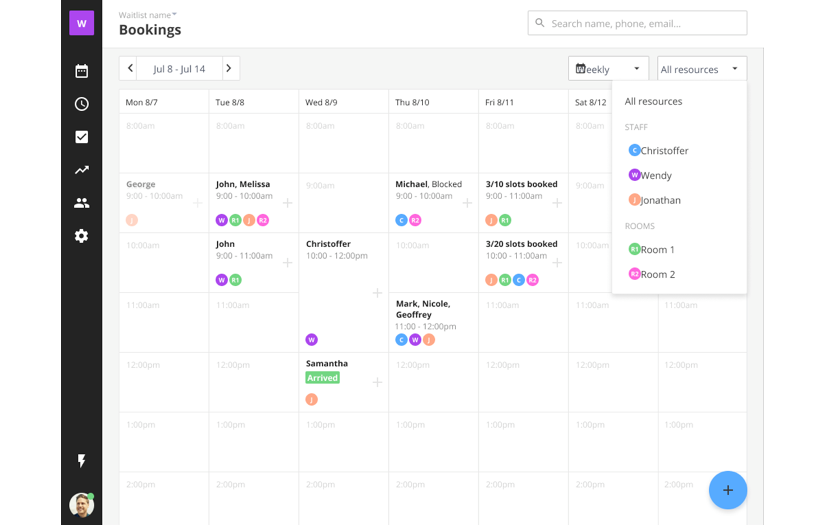
Task: Open the analytics trend sidebar icon
Action: pyautogui.click(x=82, y=170)
